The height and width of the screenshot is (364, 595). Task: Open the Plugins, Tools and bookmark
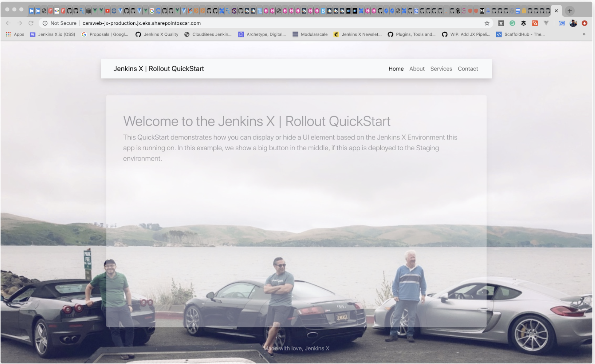[412, 34]
